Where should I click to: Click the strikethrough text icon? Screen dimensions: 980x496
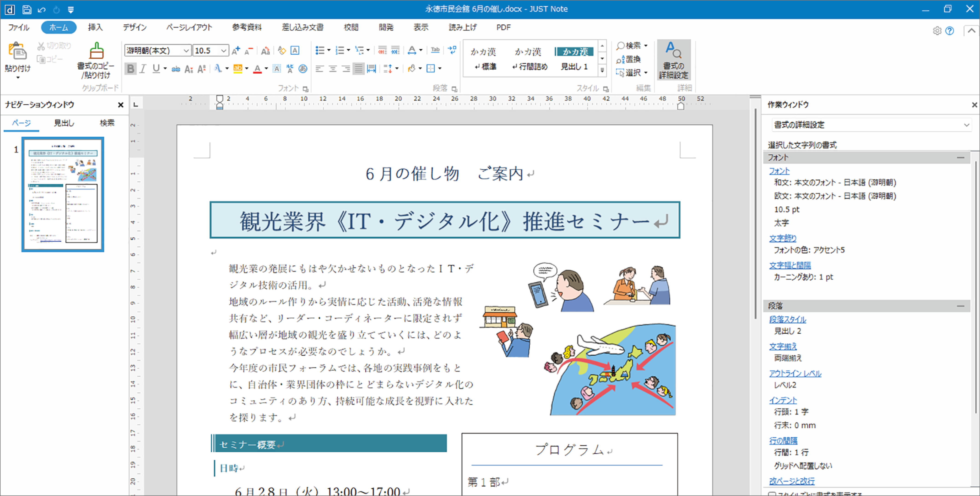(175, 69)
